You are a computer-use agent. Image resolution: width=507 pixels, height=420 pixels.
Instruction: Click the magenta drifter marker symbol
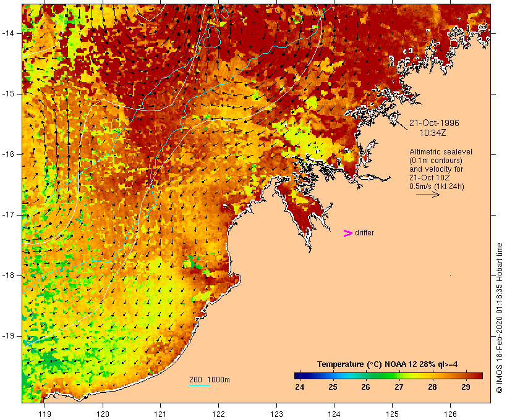[347, 233]
